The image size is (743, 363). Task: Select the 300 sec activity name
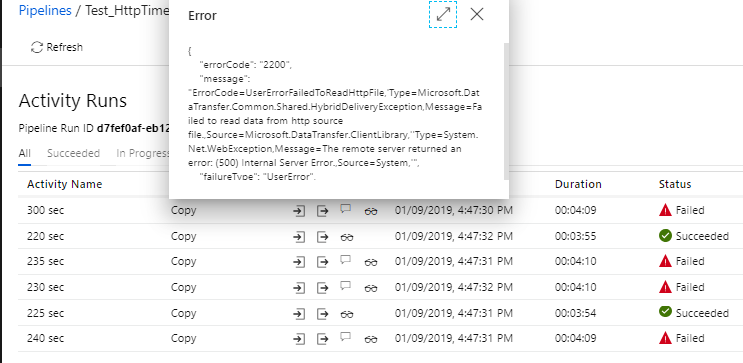click(x=45, y=210)
